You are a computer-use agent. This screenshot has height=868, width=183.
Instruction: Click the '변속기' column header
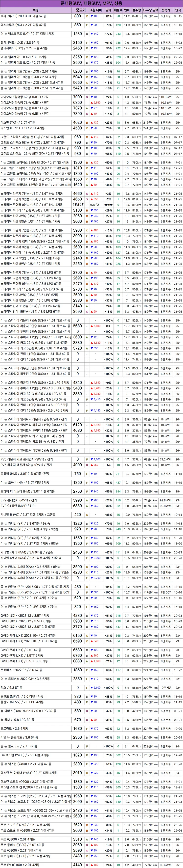point(165,10)
